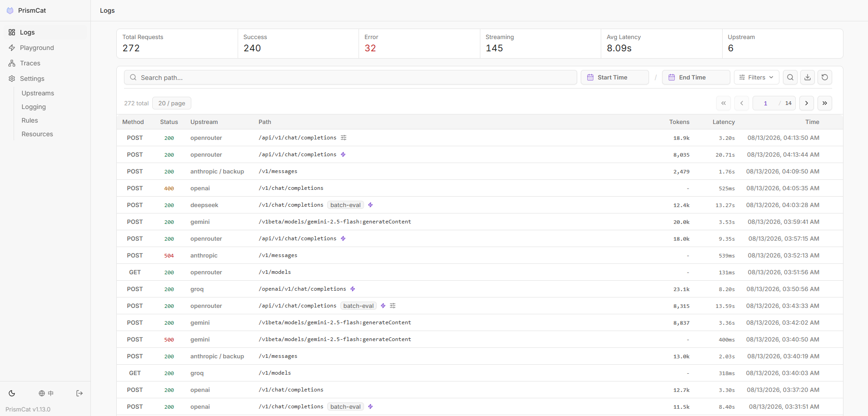Click the 400 status in the openai row
The image size is (868, 416).
169,188
